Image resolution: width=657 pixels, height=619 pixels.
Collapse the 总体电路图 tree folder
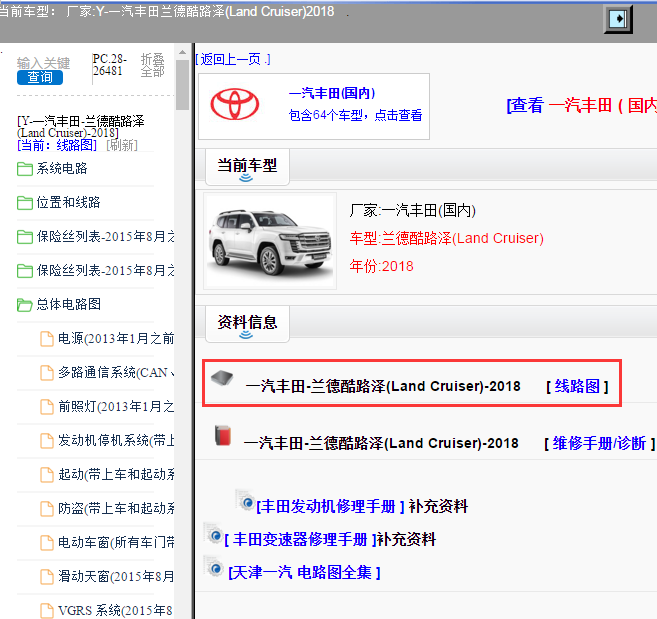pos(68,304)
